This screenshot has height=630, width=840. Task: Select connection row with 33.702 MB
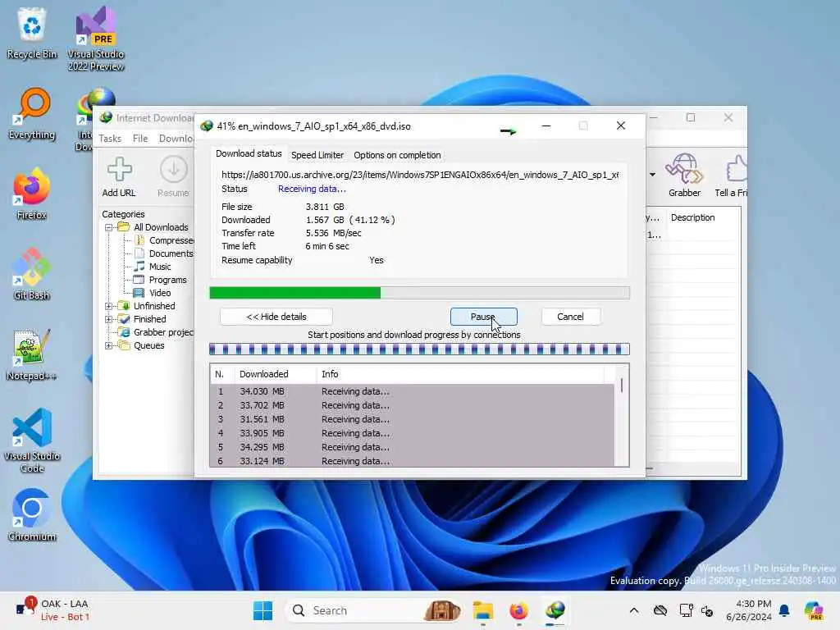[412, 405]
